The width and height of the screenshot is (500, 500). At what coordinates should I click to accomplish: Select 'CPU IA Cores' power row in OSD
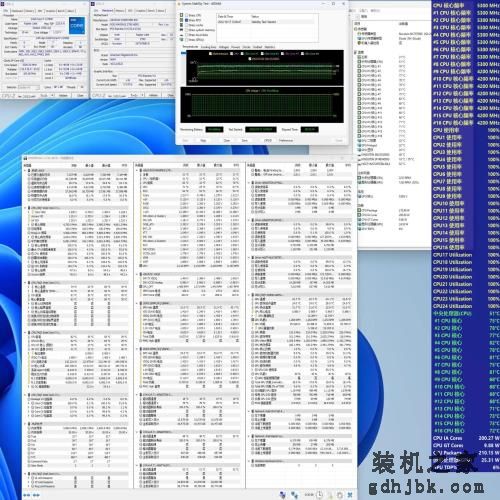(466, 438)
